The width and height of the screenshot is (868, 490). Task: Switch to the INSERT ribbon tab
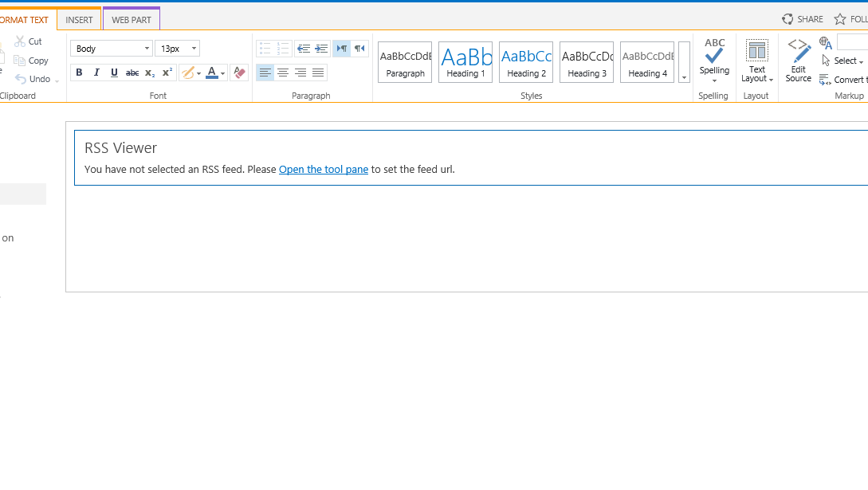pos(79,19)
